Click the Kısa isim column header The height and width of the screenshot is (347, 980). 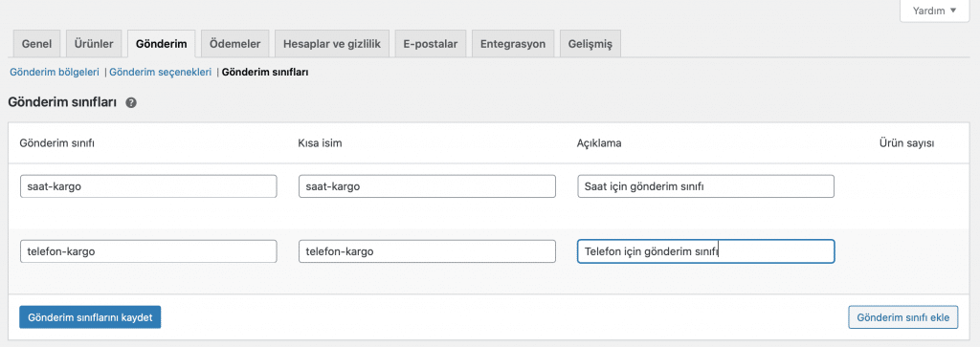coord(320,143)
